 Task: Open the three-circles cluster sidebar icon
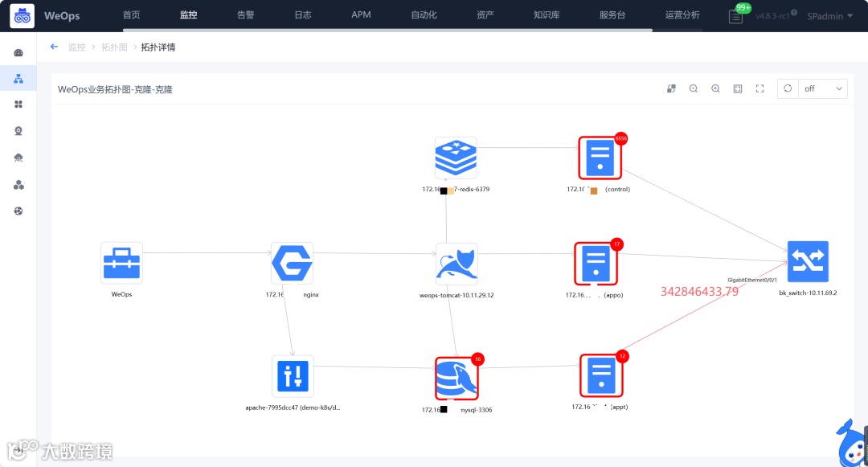[x=18, y=185]
